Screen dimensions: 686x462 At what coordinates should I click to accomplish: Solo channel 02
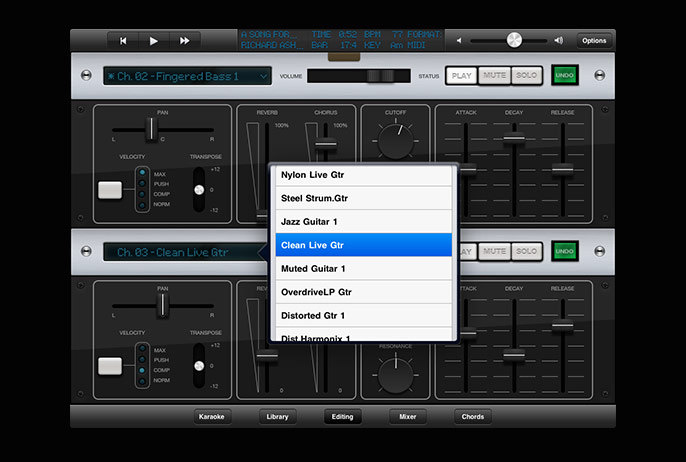[526, 75]
